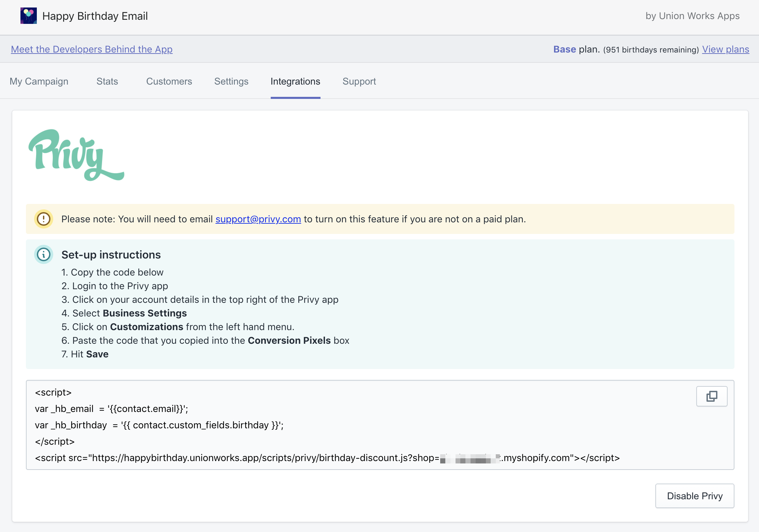Open the Settings tab
Screen dimensions: 759x532
pyautogui.click(x=231, y=82)
